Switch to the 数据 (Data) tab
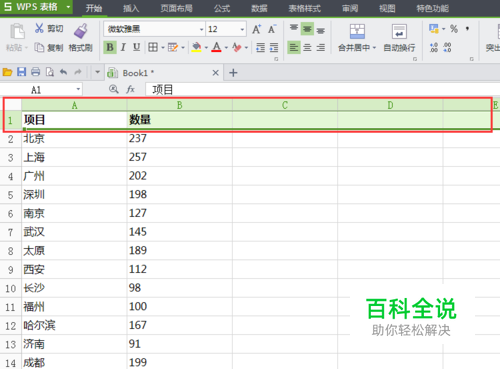The image size is (500, 369). pyautogui.click(x=259, y=8)
